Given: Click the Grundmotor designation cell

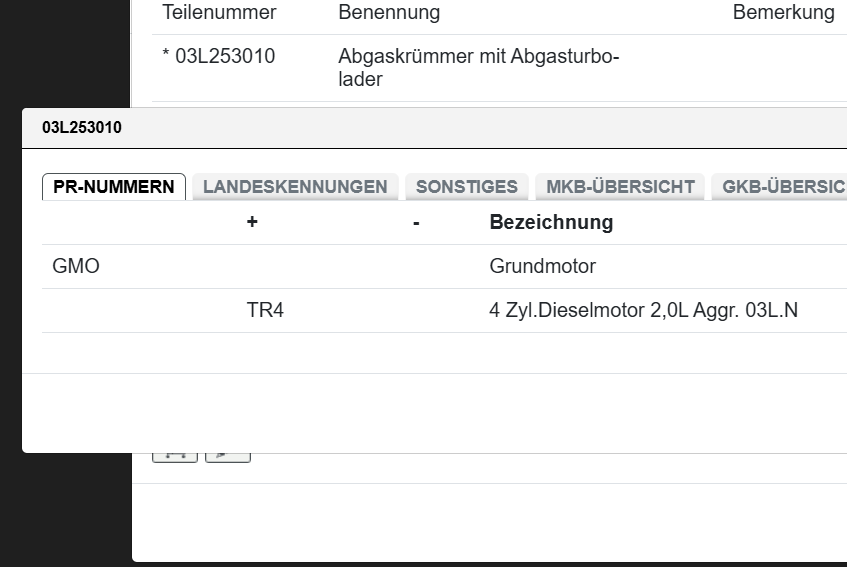Looking at the screenshot, I should tap(542, 267).
